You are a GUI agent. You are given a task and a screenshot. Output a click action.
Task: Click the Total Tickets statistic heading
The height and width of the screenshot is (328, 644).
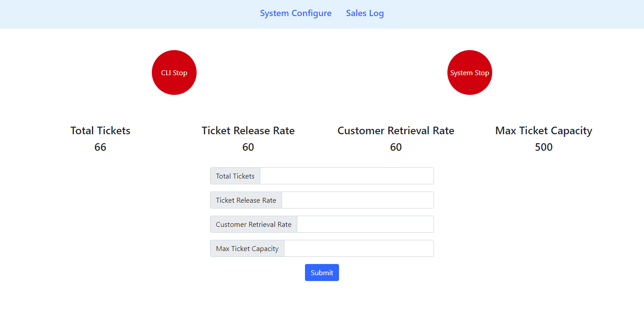100,130
